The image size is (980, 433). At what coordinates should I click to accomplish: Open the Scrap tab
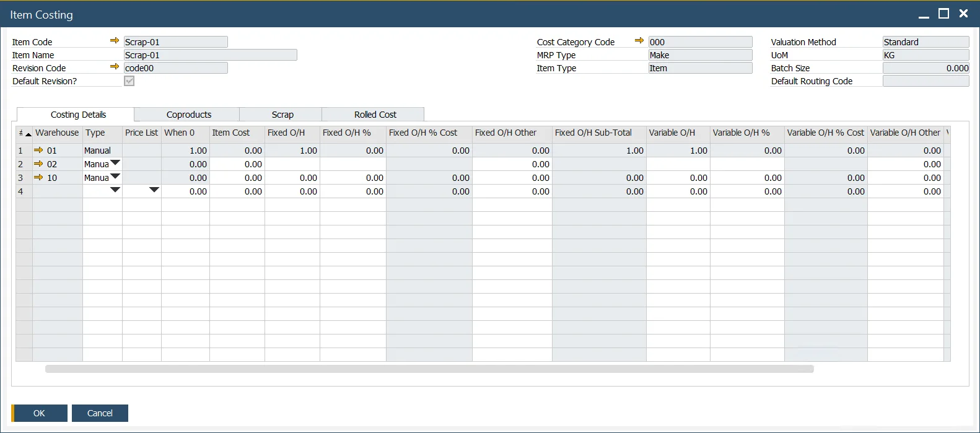pos(282,115)
